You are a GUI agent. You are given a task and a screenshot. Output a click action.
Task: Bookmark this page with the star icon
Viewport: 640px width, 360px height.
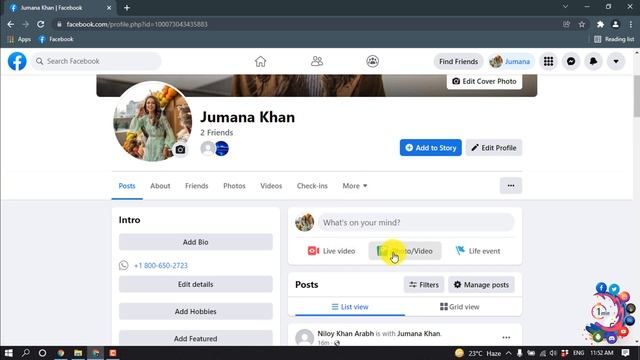pos(582,24)
